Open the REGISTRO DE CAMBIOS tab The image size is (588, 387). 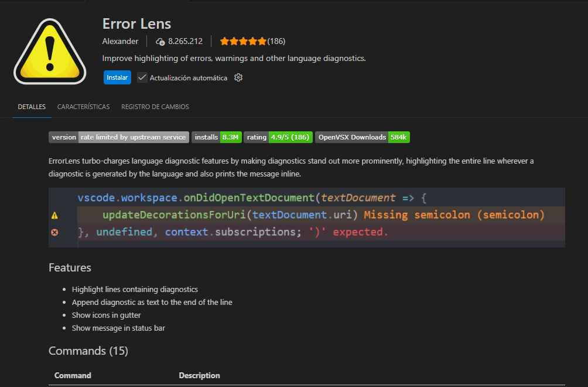155,107
